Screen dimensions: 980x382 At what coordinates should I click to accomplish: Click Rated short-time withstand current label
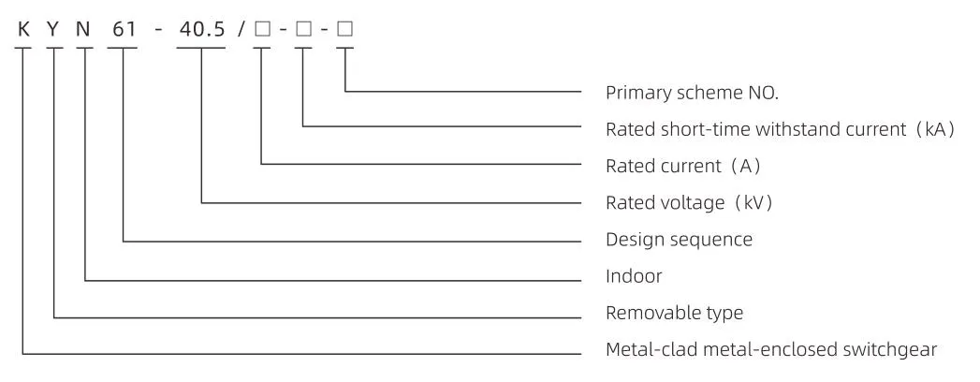click(755, 129)
